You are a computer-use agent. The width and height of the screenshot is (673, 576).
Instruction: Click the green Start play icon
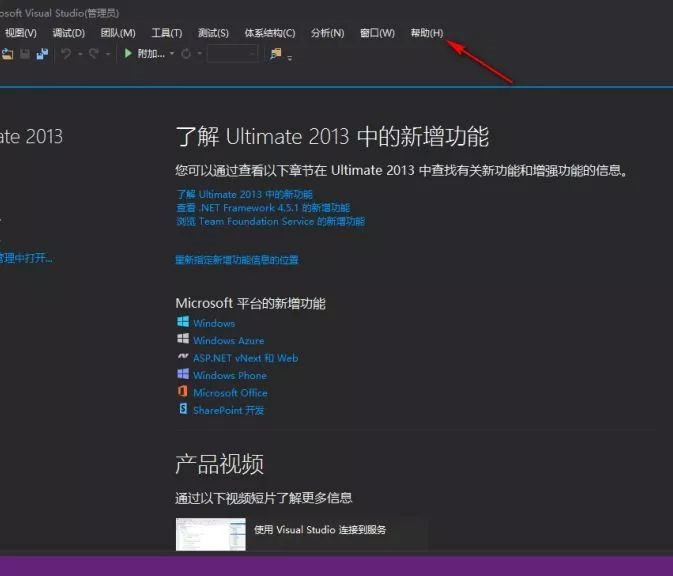(x=127, y=53)
